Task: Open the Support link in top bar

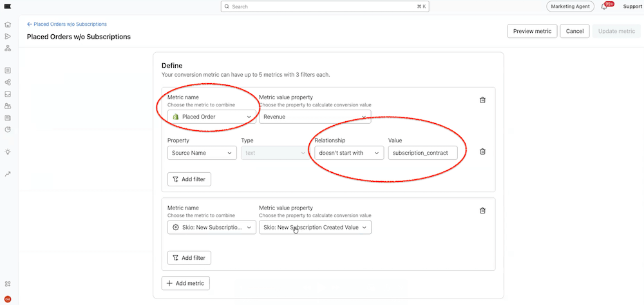Action: (632, 6)
